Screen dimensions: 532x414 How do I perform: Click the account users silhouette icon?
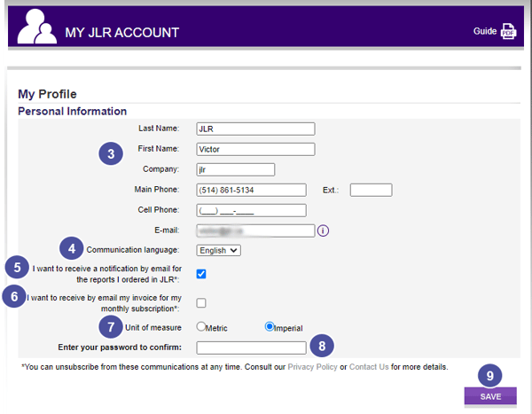pyautogui.click(x=36, y=26)
